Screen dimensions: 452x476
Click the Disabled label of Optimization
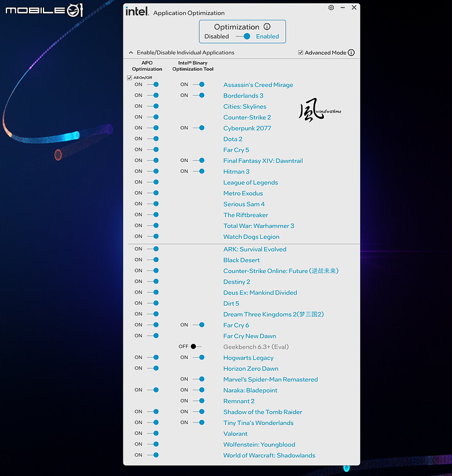(x=217, y=37)
